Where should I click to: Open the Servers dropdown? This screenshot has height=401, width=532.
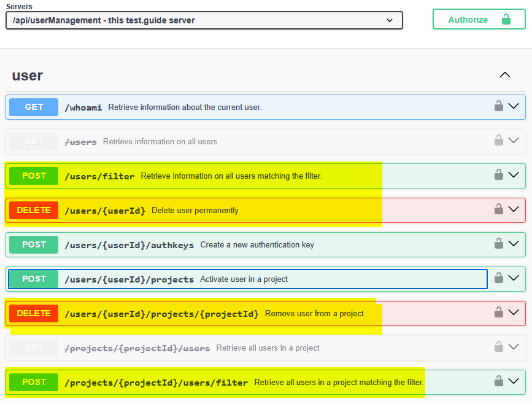[204, 20]
